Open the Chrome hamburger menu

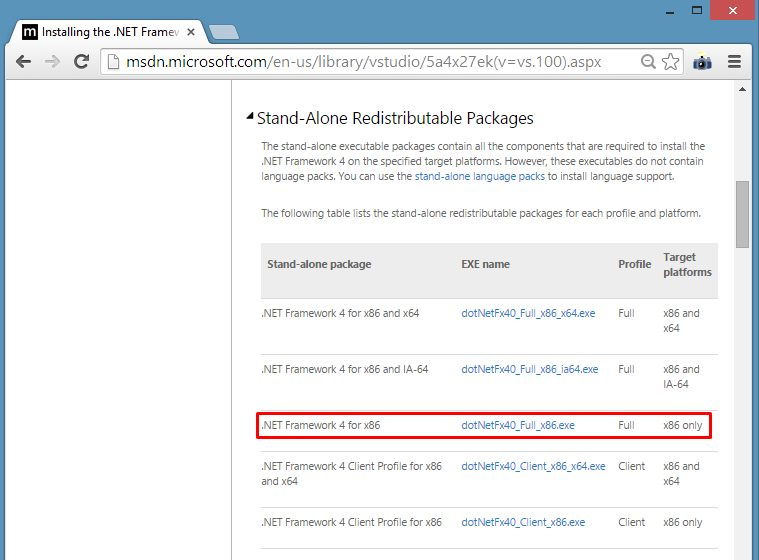pos(734,61)
